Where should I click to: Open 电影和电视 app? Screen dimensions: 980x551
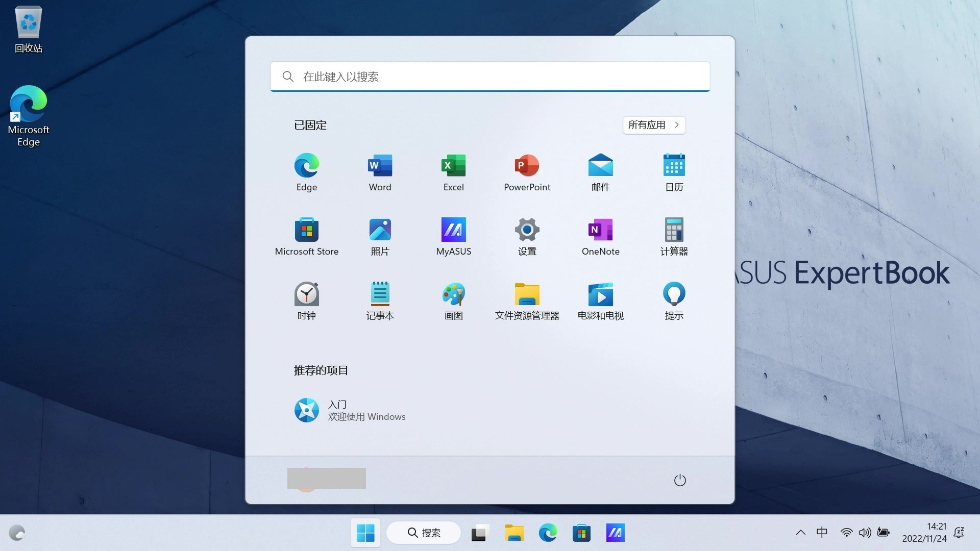(601, 301)
